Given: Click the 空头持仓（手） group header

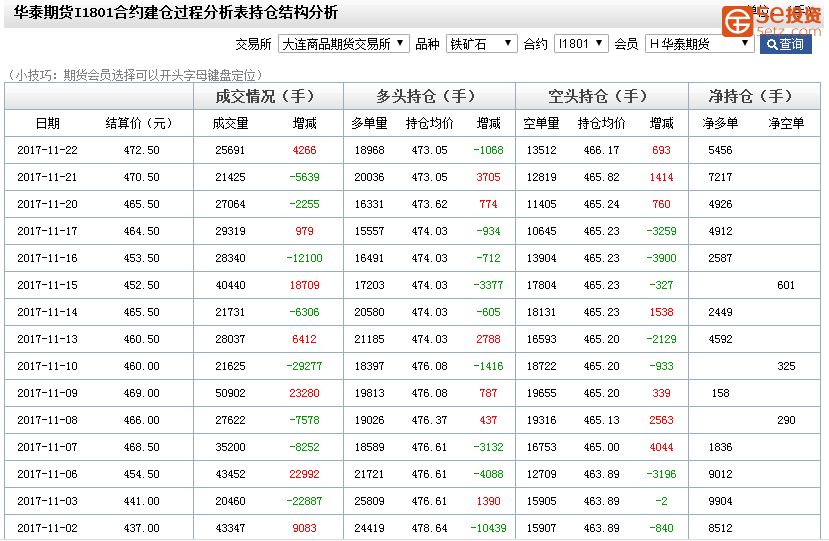Looking at the screenshot, I should pos(602,96).
